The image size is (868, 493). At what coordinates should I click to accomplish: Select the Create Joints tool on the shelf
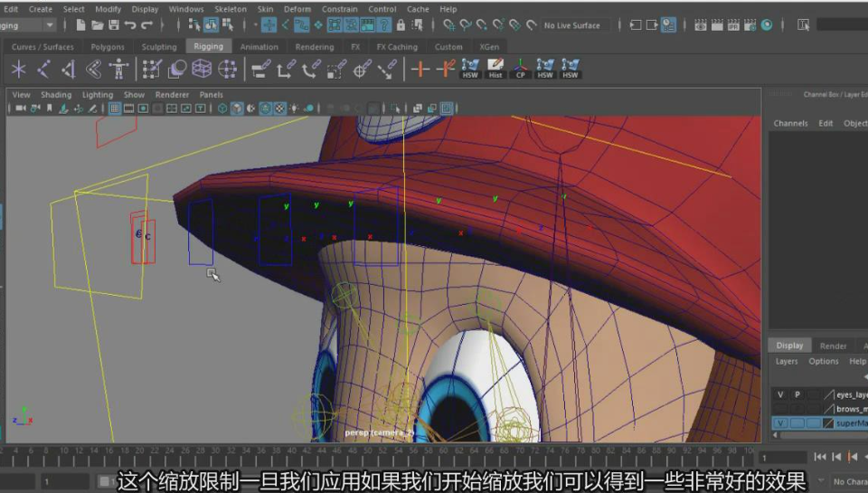(x=43, y=70)
